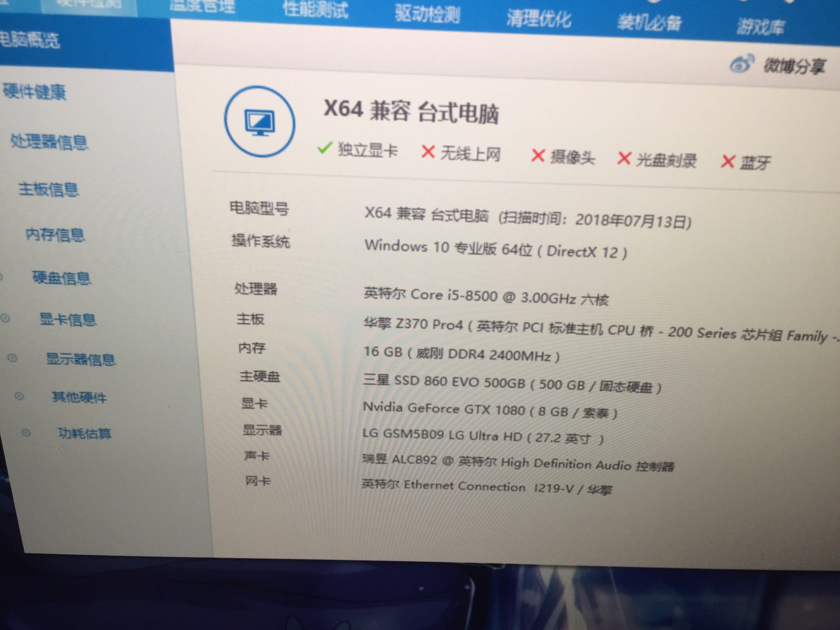Click the bullet icon beside 功耗估算

pos(26,433)
